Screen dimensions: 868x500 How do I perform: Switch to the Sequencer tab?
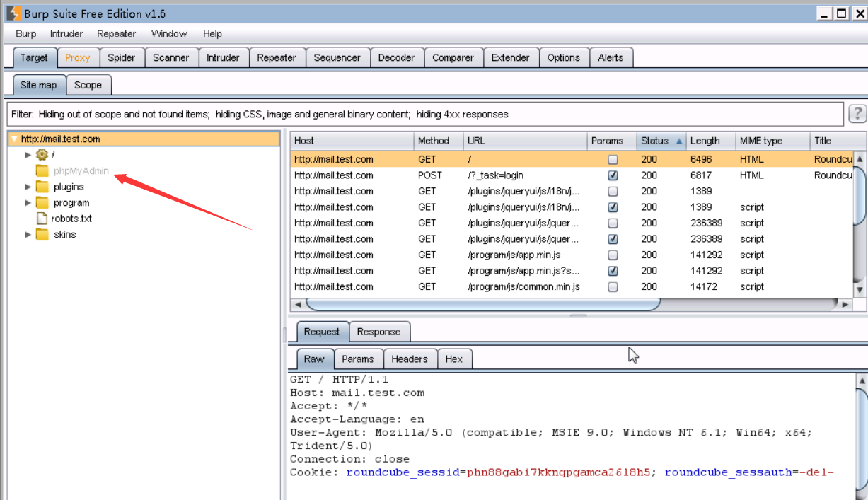coord(337,58)
